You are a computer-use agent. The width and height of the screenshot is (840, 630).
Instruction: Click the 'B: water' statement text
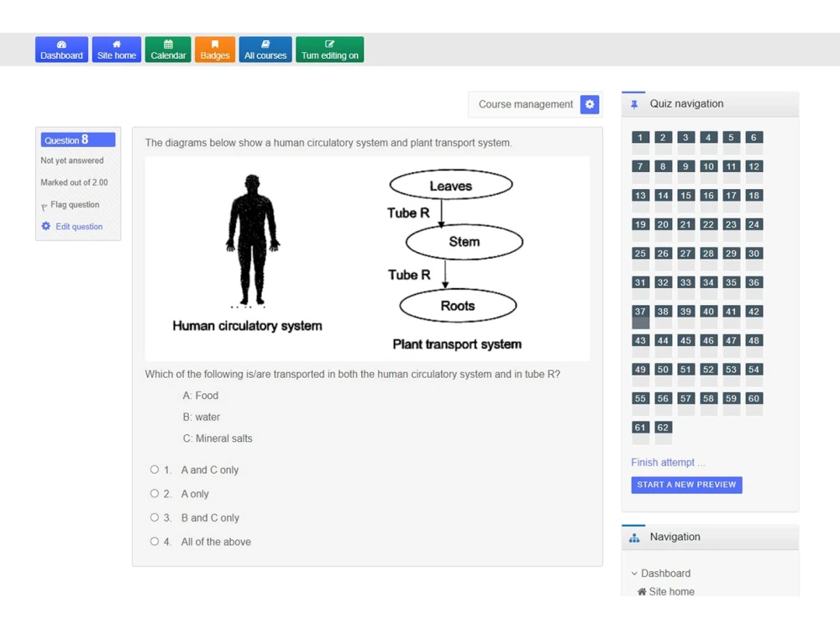coord(201,417)
